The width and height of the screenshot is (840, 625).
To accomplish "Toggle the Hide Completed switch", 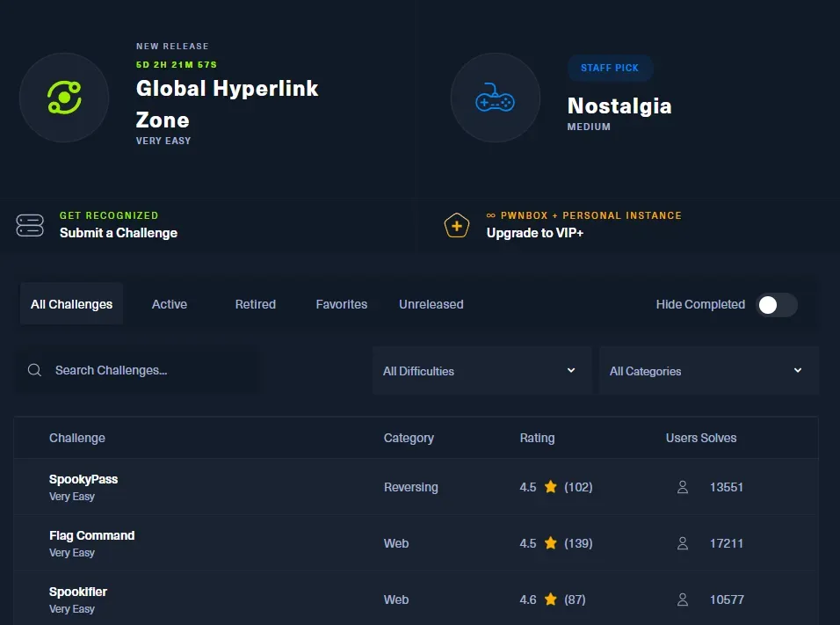I will point(777,305).
